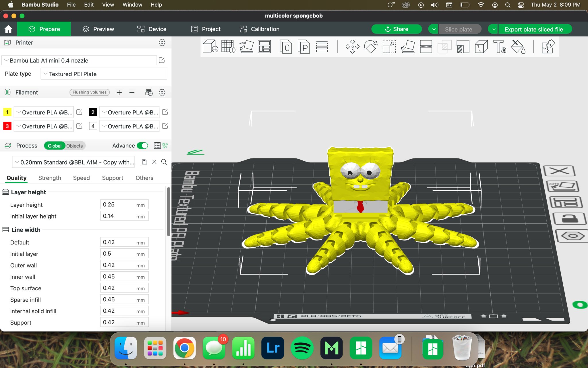
Task: Switch process scope to Objects
Action: tap(74, 146)
